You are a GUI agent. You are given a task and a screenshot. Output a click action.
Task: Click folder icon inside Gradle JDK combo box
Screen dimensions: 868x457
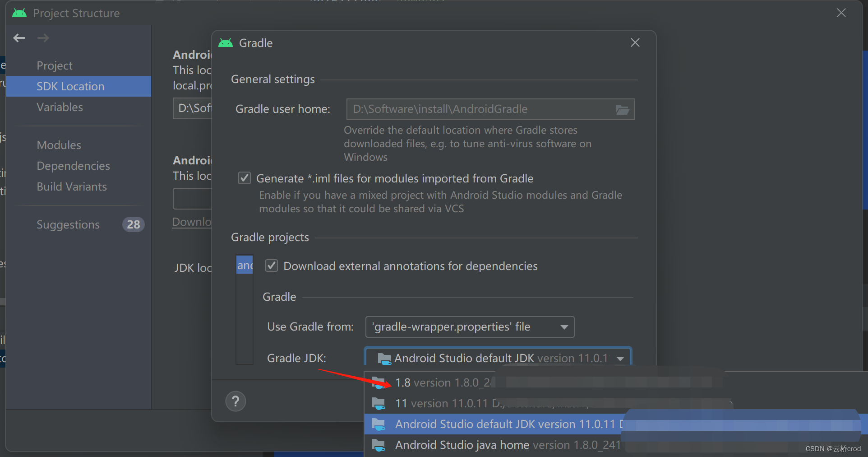[x=384, y=359]
